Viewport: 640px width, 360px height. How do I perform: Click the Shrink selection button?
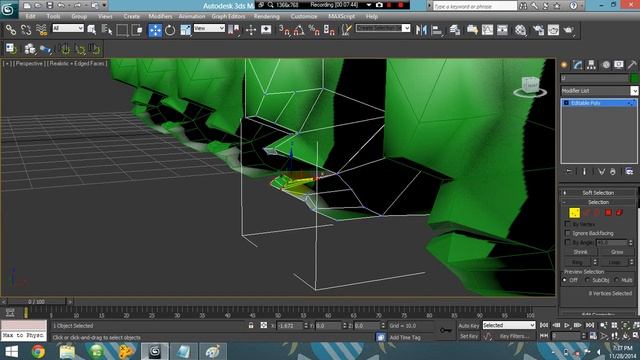580,252
